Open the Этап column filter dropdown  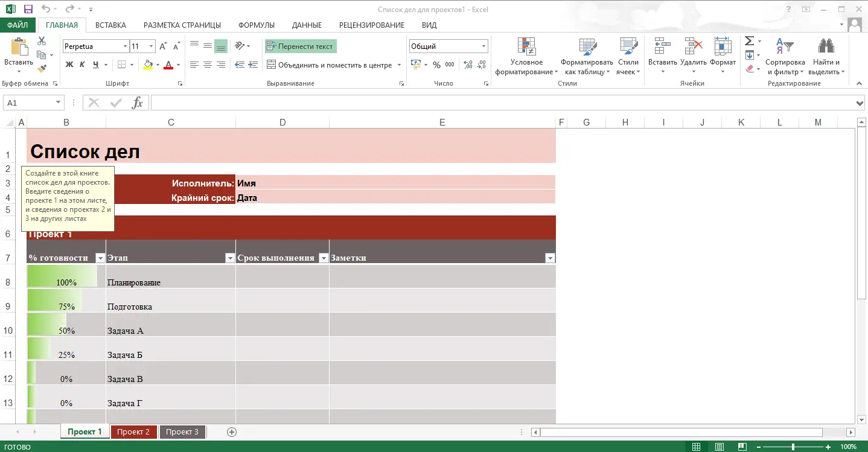click(x=230, y=258)
